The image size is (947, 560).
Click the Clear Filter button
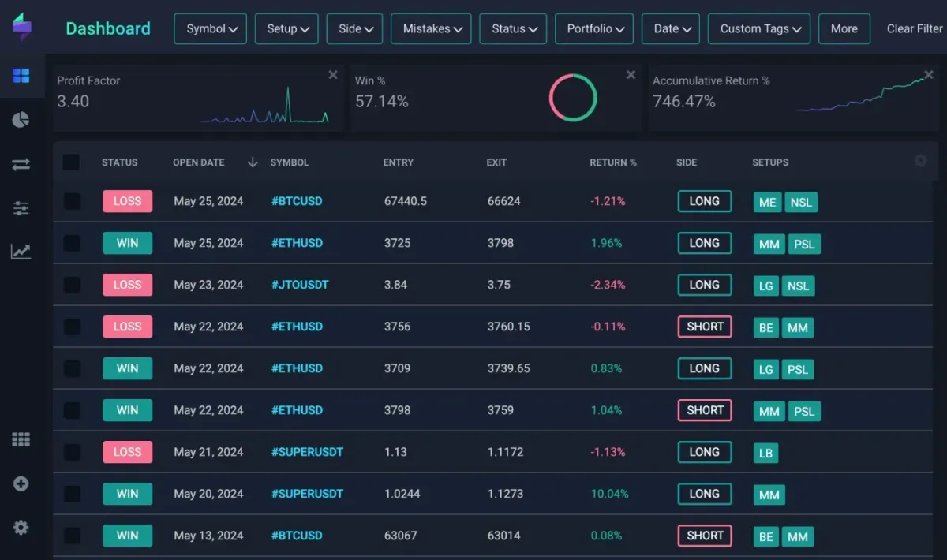click(915, 28)
